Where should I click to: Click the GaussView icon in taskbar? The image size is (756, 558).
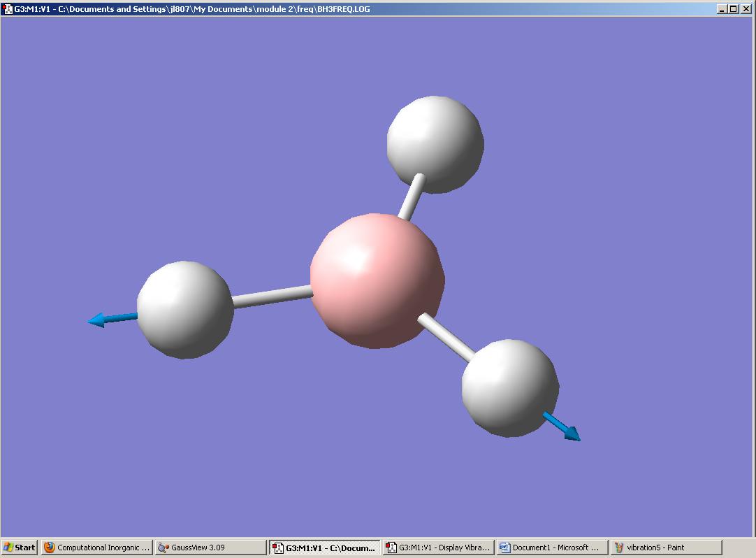point(163,548)
